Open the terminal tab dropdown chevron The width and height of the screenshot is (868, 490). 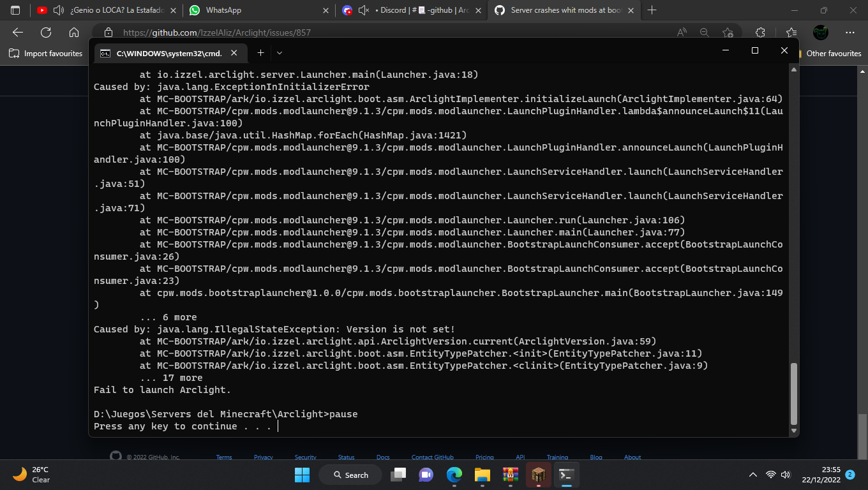coord(279,53)
